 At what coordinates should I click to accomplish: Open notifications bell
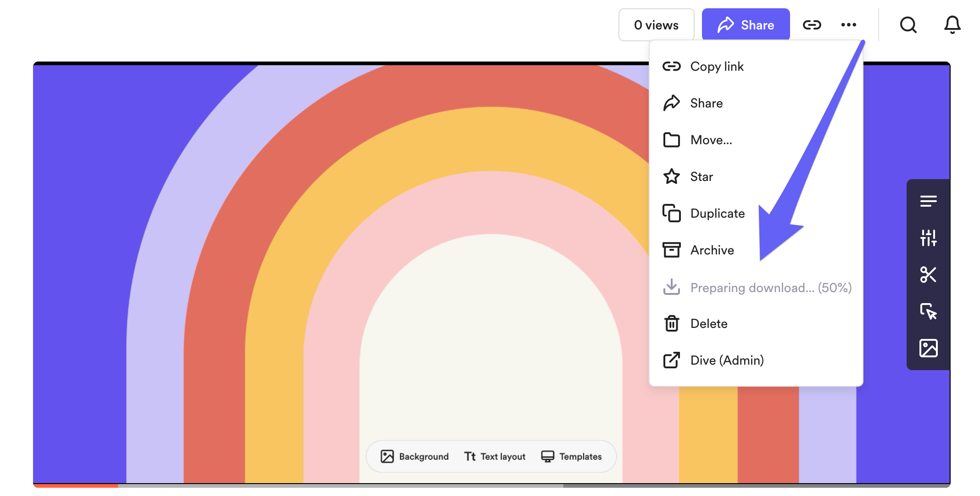tap(952, 25)
